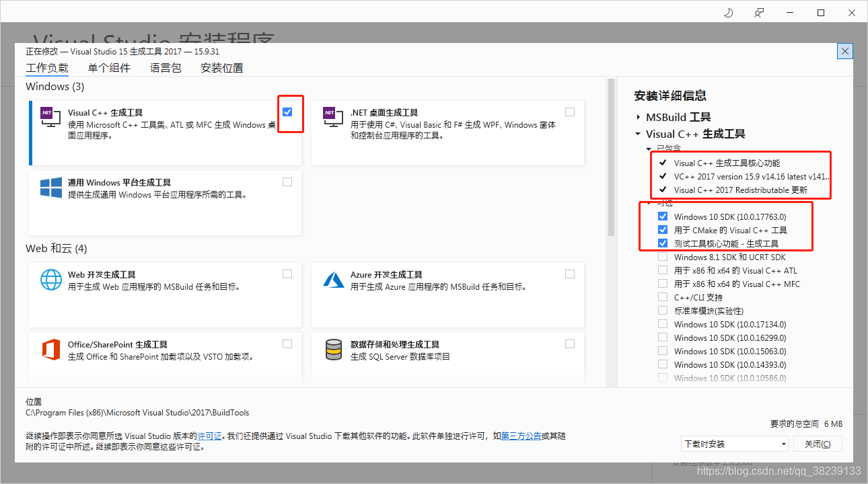The image size is (868, 484).
Task: Collapse the 可选 optional components group
Action: (x=649, y=202)
